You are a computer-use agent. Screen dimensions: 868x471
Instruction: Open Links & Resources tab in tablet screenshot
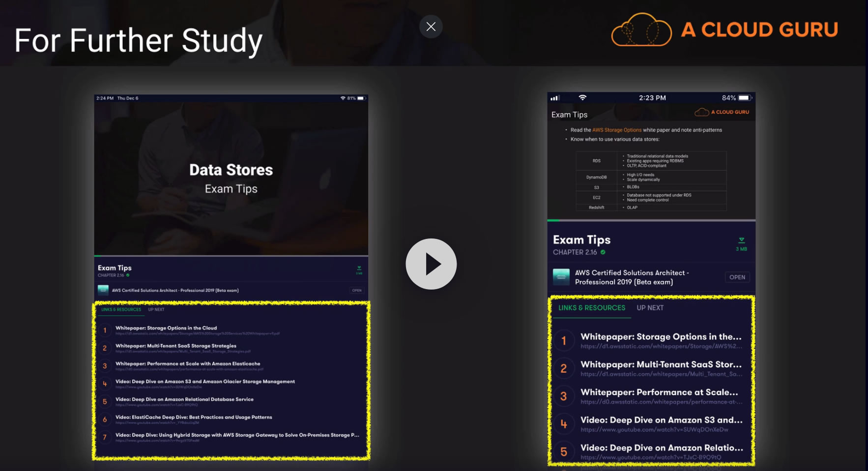[x=121, y=310]
